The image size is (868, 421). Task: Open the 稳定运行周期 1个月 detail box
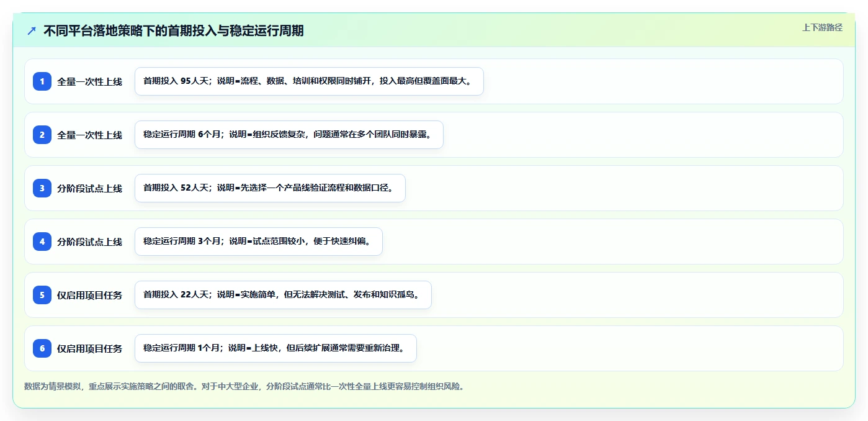[x=275, y=348]
